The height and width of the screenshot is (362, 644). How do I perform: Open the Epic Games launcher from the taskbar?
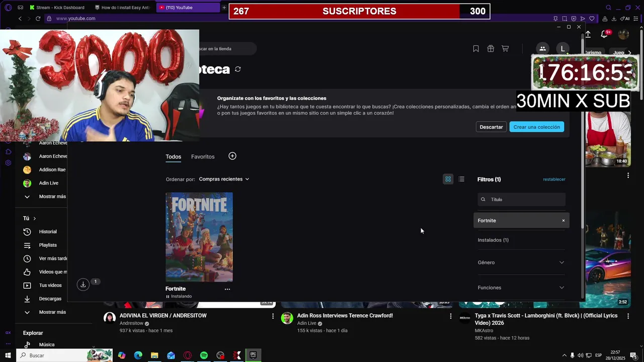point(253,355)
